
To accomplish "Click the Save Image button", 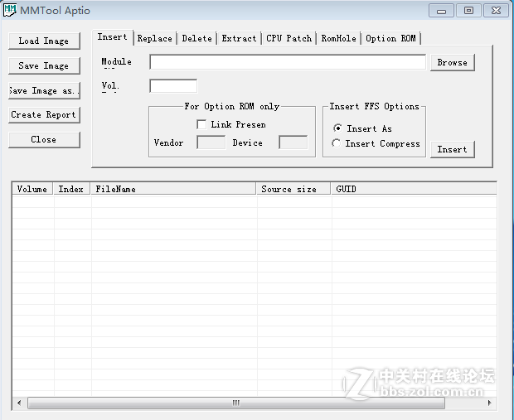I will click(44, 65).
